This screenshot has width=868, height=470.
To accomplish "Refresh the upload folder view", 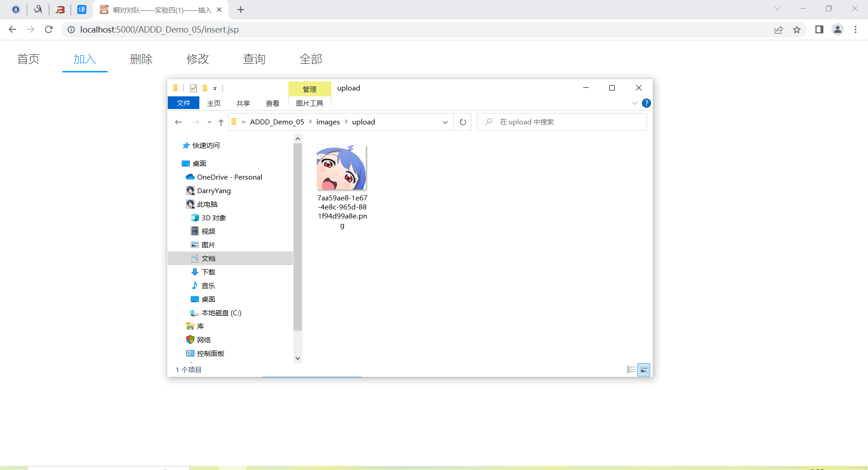I will pos(463,122).
